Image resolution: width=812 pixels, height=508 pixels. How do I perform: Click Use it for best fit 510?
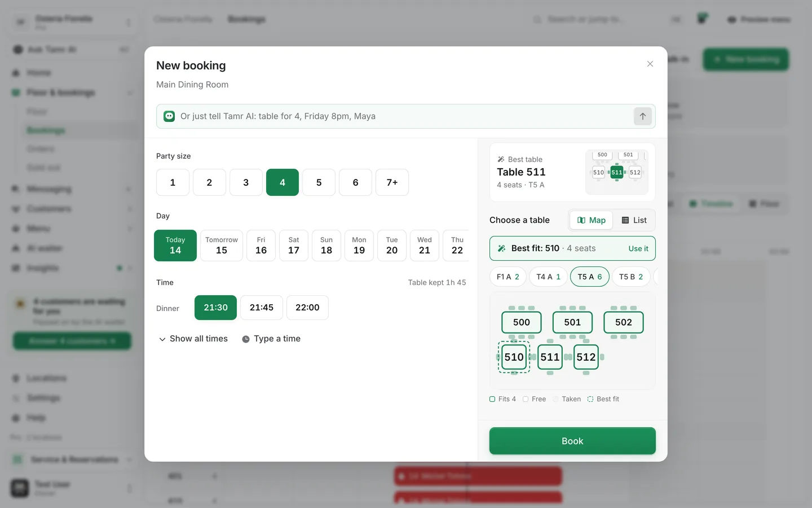pos(638,248)
